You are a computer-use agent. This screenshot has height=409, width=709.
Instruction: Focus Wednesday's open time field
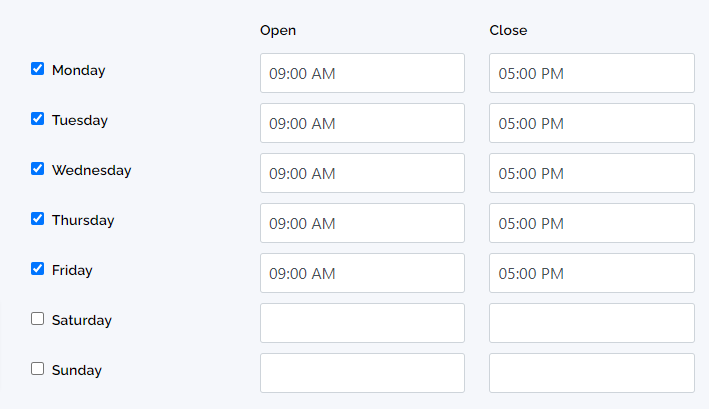click(x=362, y=173)
